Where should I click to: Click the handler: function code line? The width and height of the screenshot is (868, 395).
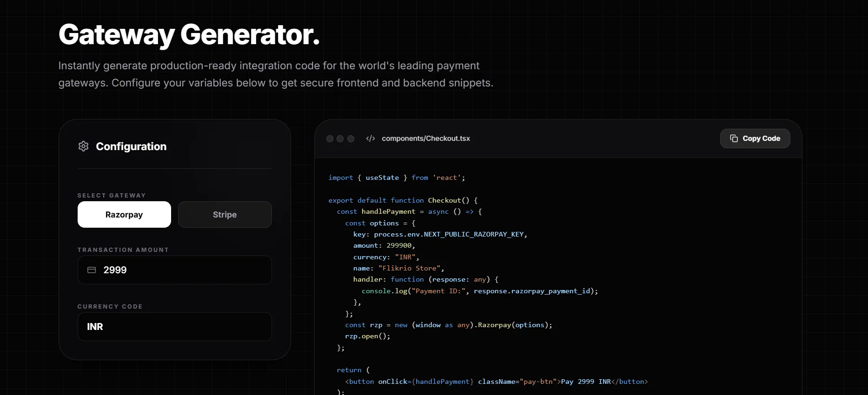426,279
